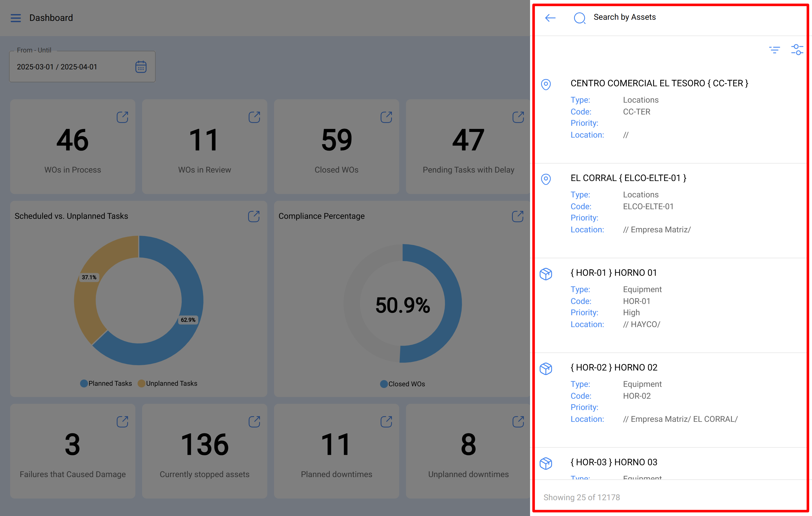Click equipment cube icon for HORNO 02
812x516 pixels.
(x=546, y=369)
